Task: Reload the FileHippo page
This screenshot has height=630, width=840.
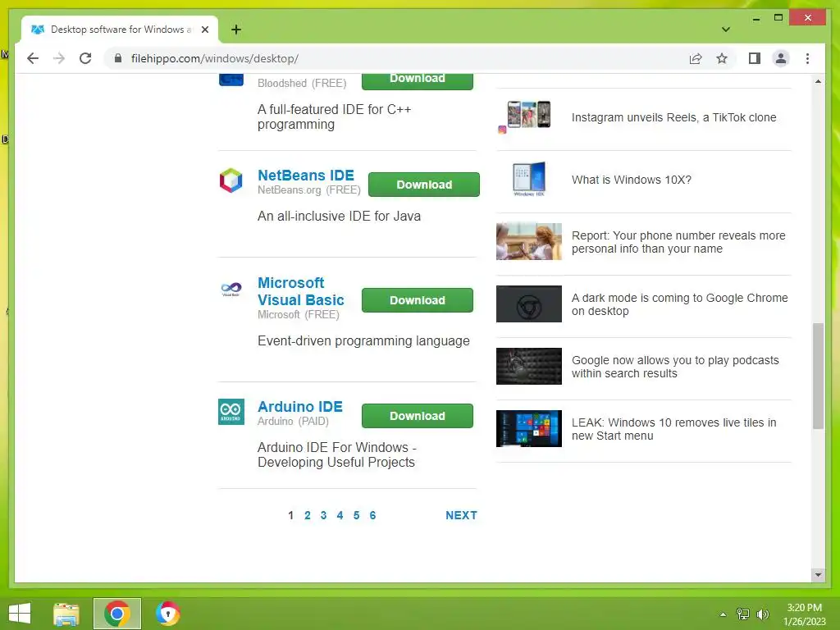Action: click(x=85, y=58)
